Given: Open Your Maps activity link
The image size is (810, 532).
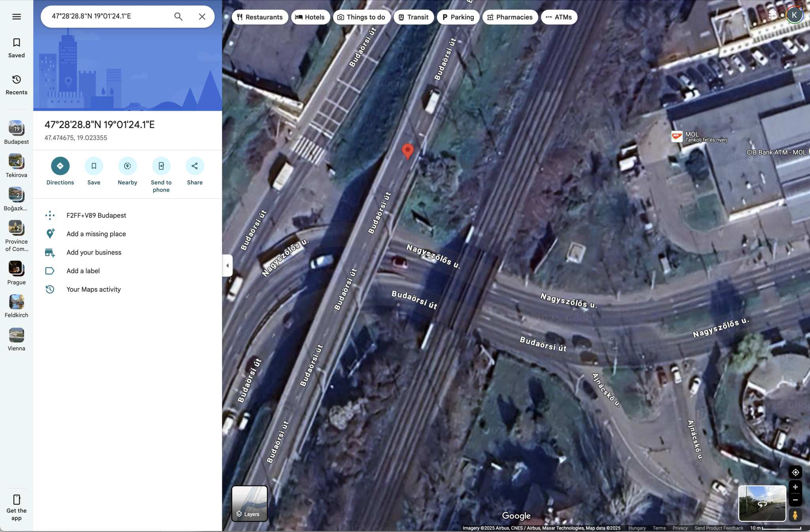Looking at the screenshot, I should 93,289.
